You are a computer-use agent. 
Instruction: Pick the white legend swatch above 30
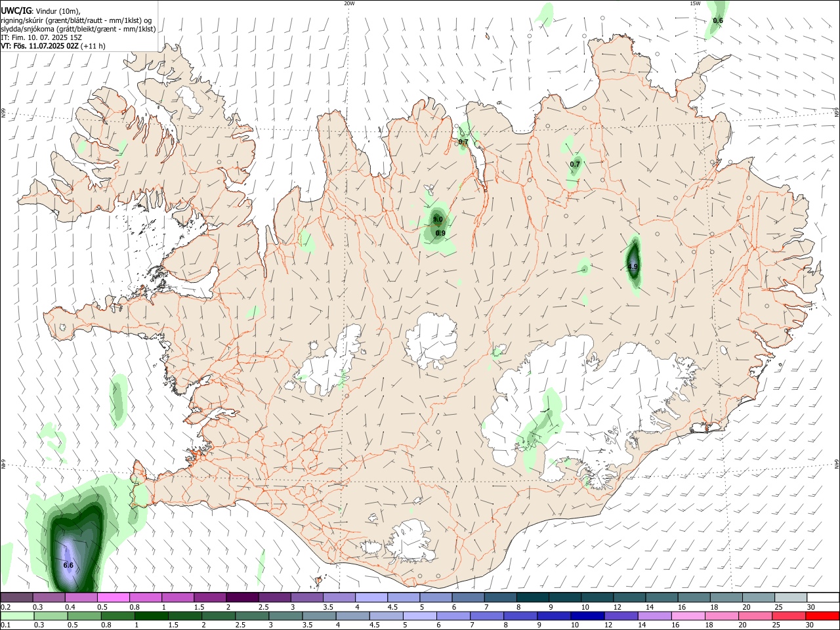(x=822, y=597)
